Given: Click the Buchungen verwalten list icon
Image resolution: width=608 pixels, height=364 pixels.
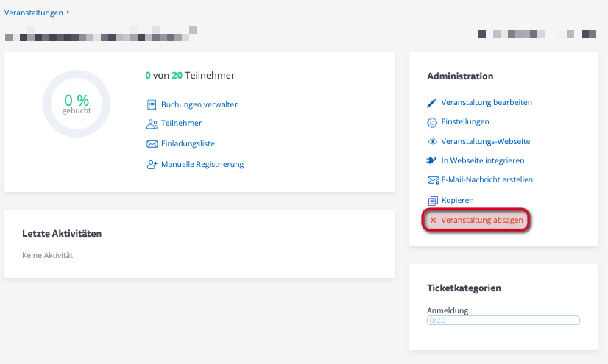Looking at the screenshot, I should [152, 104].
